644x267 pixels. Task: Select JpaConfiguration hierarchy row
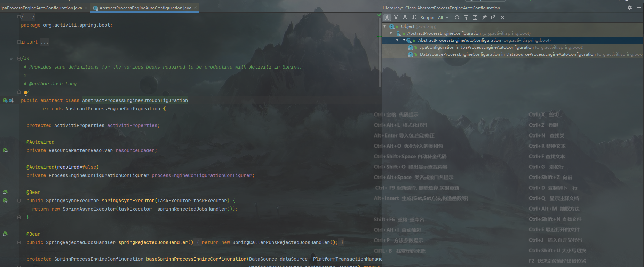pyautogui.click(x=513, y=47)
